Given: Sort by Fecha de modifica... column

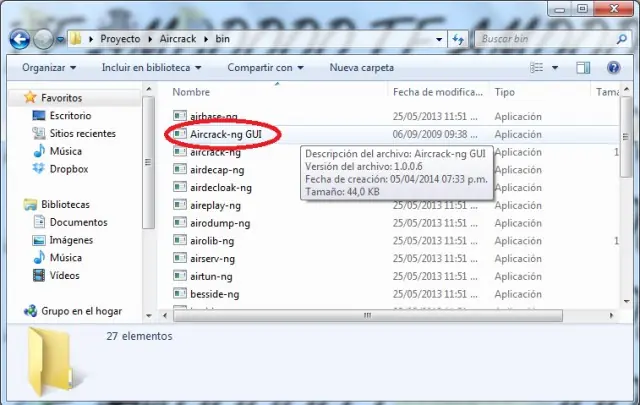Looking at the screenshot, I should [438, 92].
